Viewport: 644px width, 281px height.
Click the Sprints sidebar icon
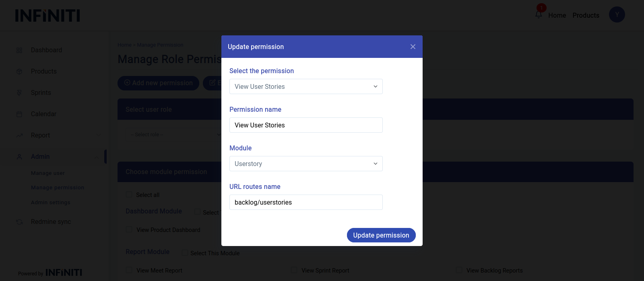(19, 93)
